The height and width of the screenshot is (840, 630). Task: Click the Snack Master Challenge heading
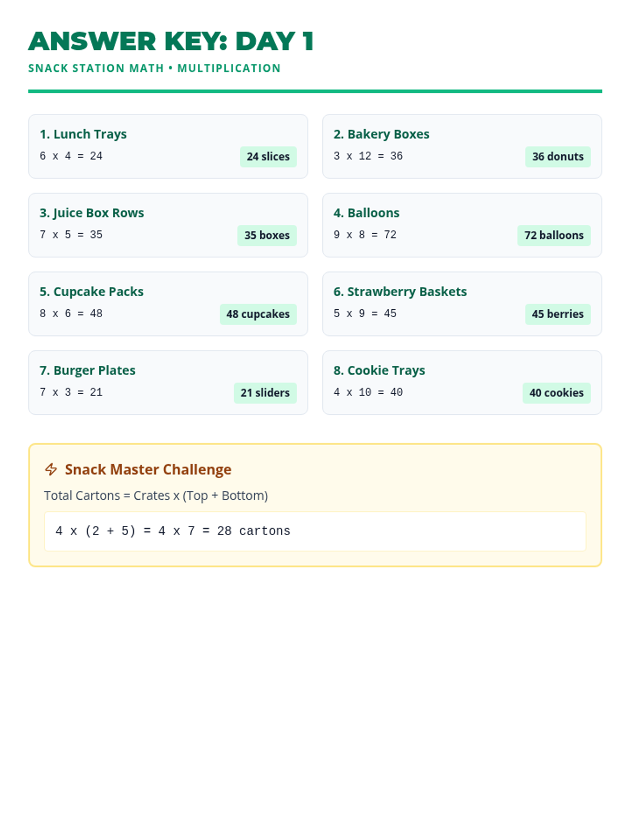[x=148, y=469]
